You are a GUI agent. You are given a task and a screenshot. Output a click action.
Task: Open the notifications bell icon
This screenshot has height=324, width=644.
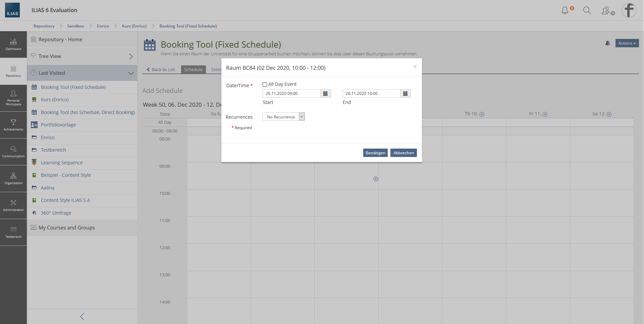pos(565,10)
